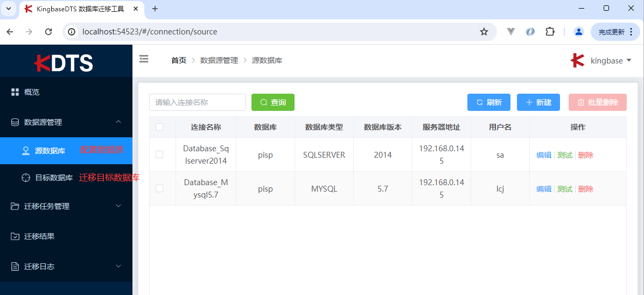This screenshot has width=644, height=295.
Task: Open 目标数据库 in the sidebar
Action: coord(53,178)
